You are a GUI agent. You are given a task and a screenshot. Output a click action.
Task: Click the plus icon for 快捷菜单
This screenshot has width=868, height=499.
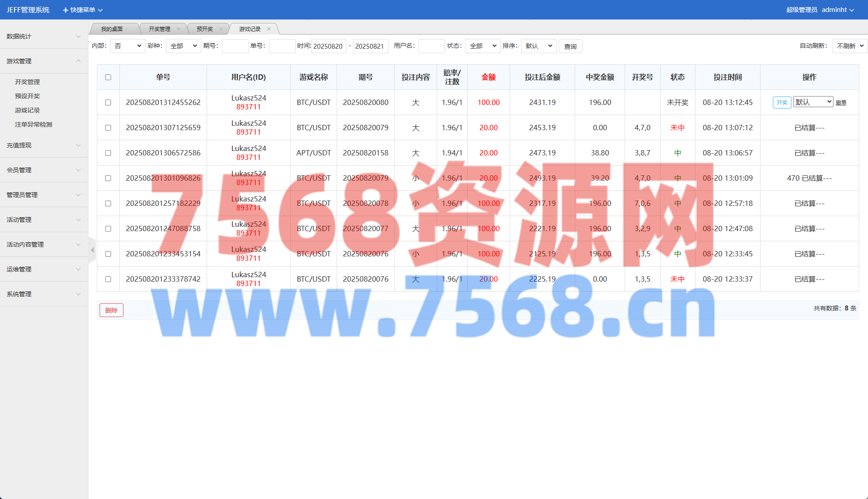click(x=65, y=10)
